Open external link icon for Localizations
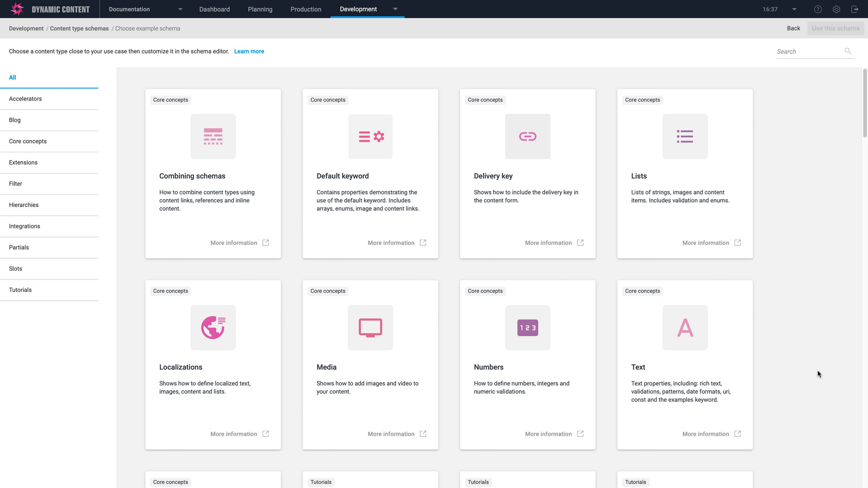 pyautogui.click(x=265, y=434)
